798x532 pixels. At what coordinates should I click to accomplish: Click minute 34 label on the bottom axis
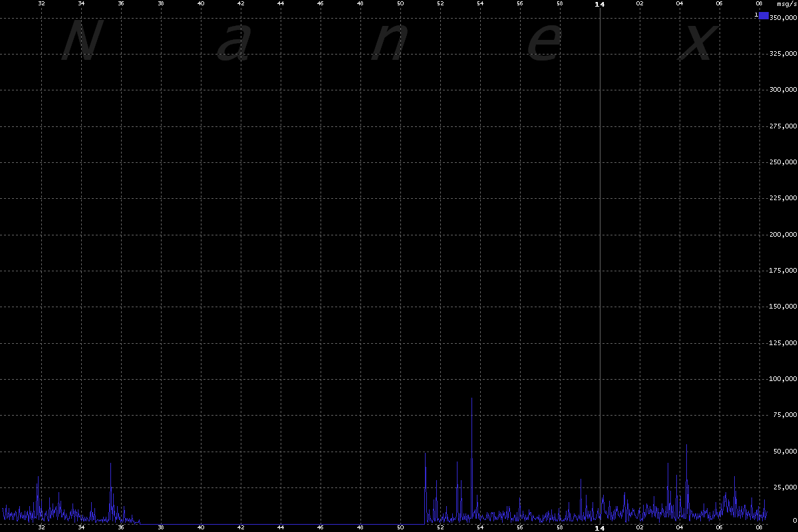click(81, 528)
